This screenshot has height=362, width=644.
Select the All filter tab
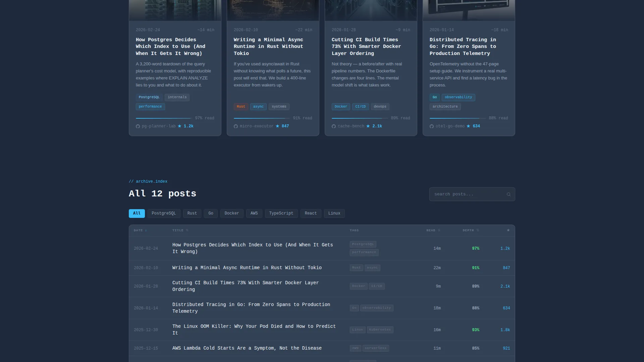pos(137,214)
